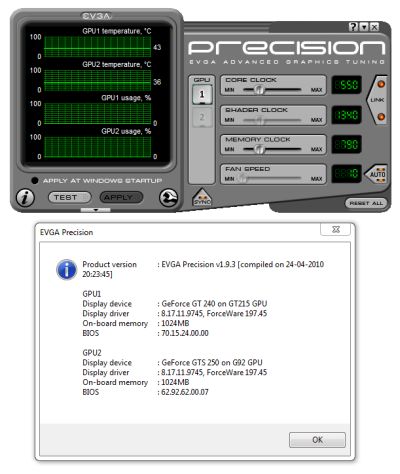Click the GPU2 temperature graph

tap(98, 80)
